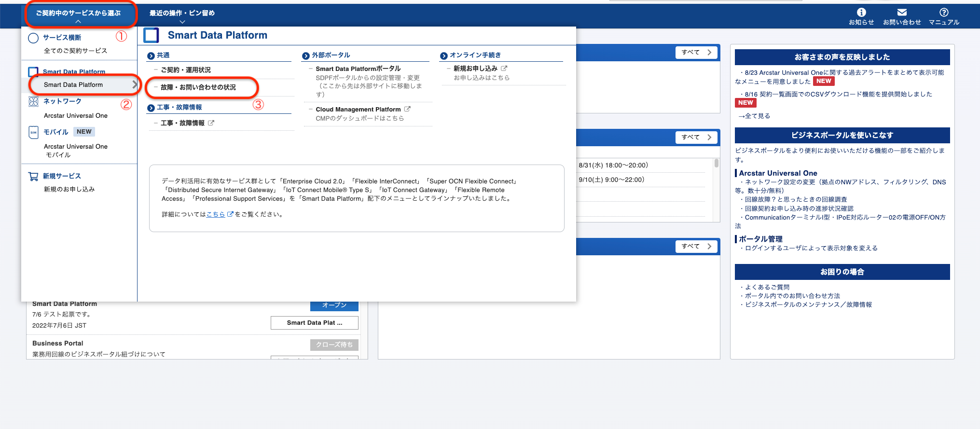Click the 新規サービス shopping cart icon
Screen dimensions: 980x429
click(x=33, y=177)
